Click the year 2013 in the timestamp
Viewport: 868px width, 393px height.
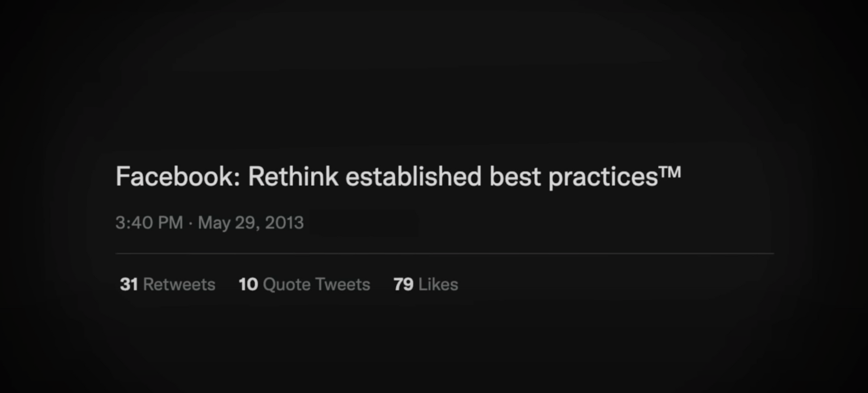coord(284,223)
